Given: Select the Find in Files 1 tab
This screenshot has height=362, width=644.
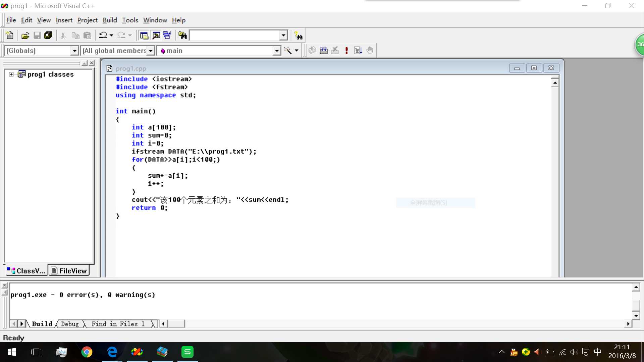Looking at the screenshot, I should pyautogui.click(x=118, y=324).
